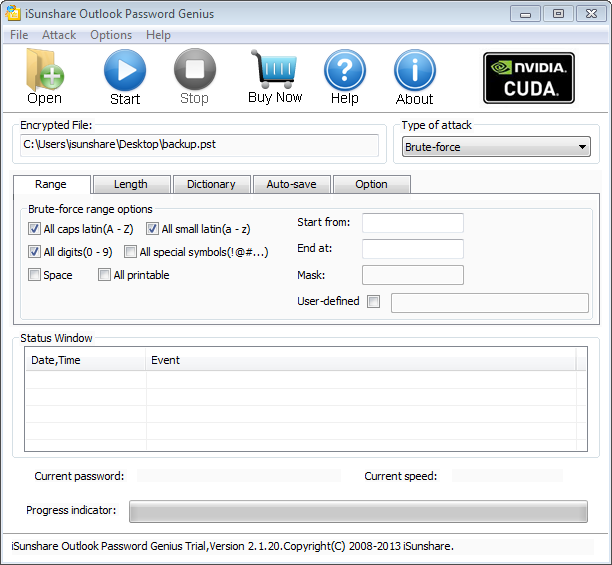Expand the Type of attack dropdown
Screen dimensions: 612x565
click(x=496, y=147)
